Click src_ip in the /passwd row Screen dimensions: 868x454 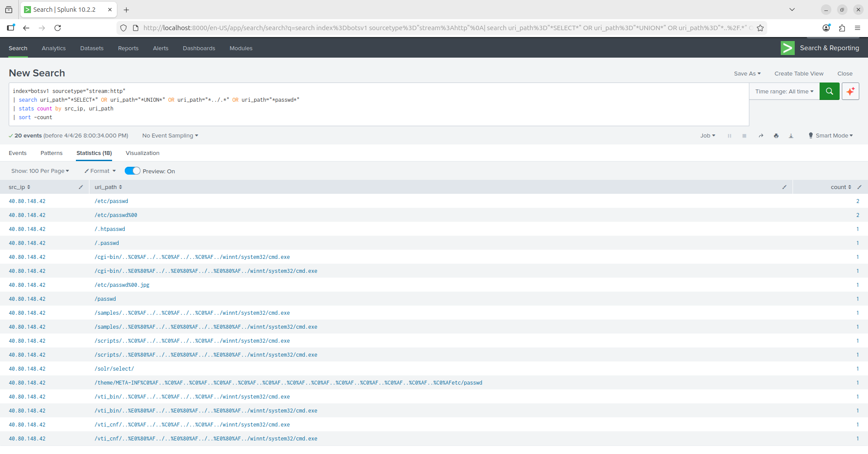pyautogui.click(x=27, y=299)
